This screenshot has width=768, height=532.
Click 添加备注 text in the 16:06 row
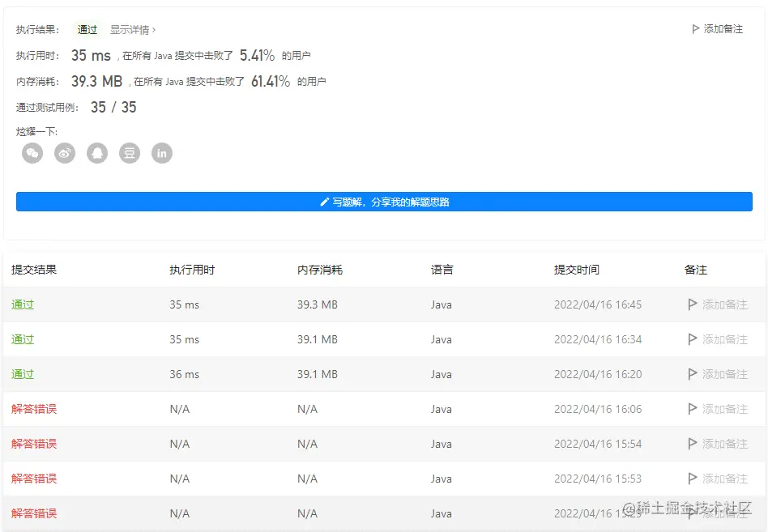[x=725, y=409]
